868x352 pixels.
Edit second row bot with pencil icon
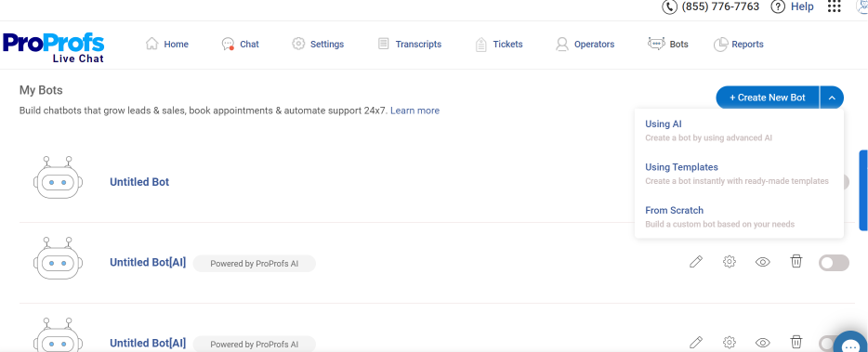pyautogui.click(x=696, y=262)
